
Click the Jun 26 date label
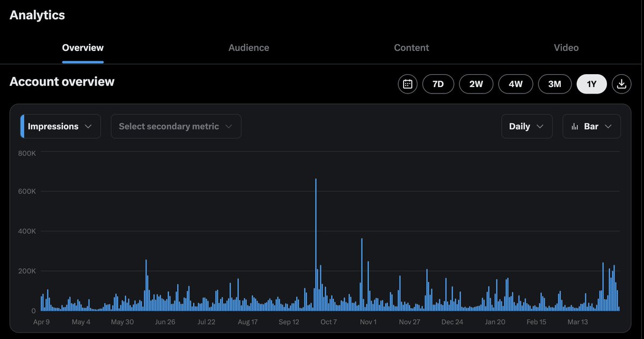(x=165, y=322)
